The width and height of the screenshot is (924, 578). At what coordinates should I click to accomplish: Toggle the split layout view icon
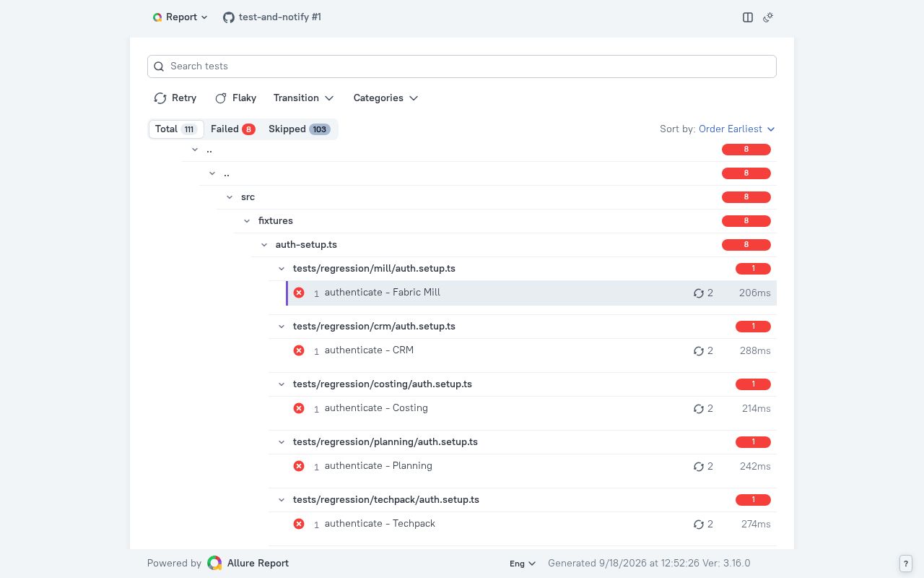(x=748, y=17)
